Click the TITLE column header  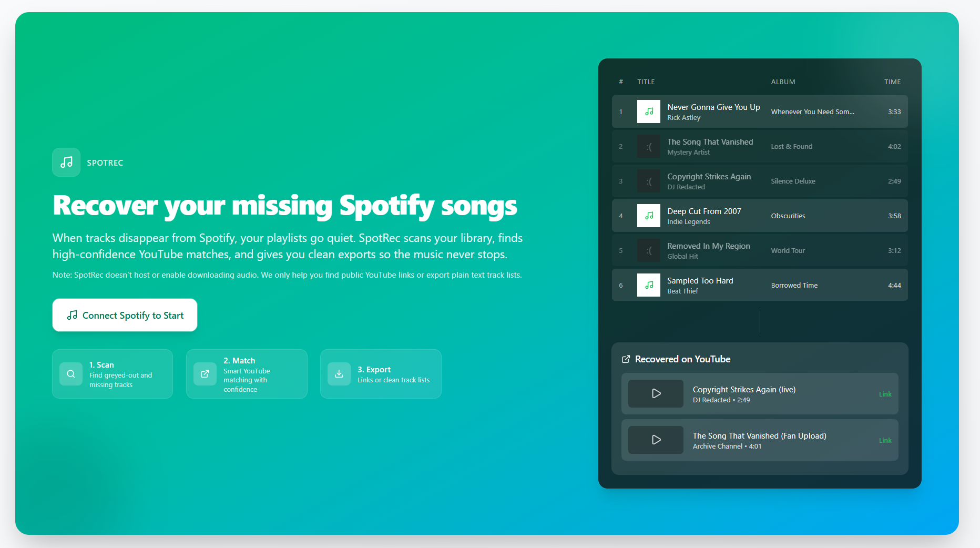coord(646,82)
